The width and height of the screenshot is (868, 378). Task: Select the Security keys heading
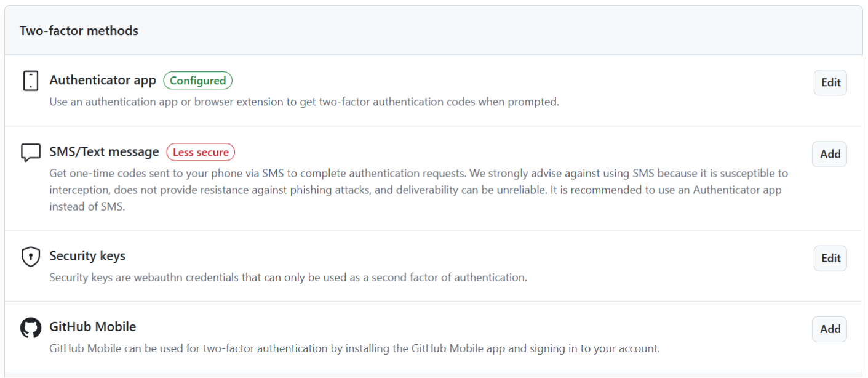(87, 256)
